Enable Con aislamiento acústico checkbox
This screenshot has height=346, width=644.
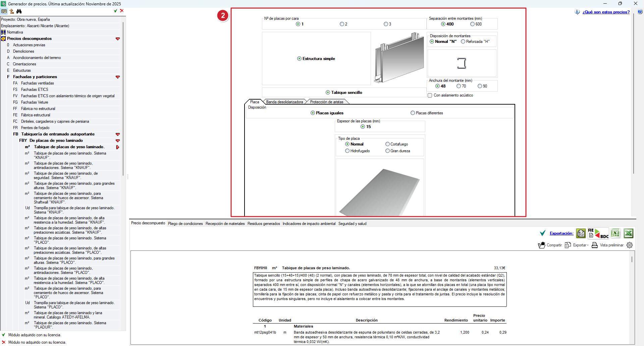coord(430,96)
